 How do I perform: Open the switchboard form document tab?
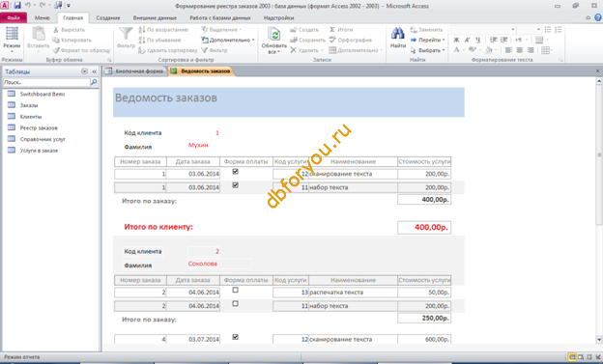tap(134, 71)
